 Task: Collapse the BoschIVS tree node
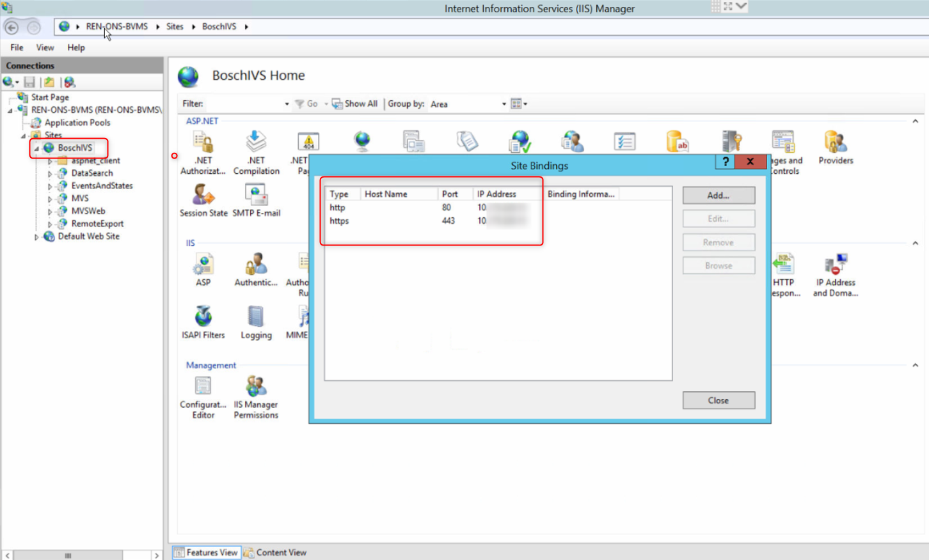36,148
